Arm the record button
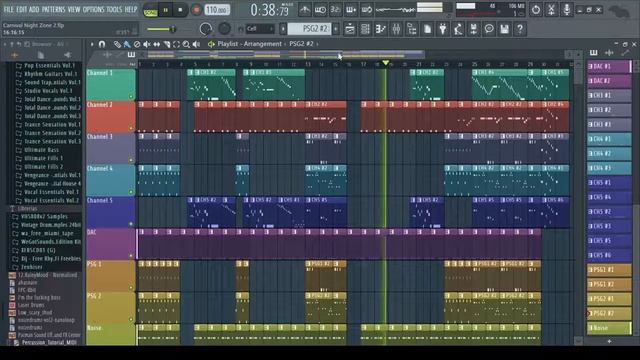The width and height of the screenshot is (640, 360). point(196,10)
